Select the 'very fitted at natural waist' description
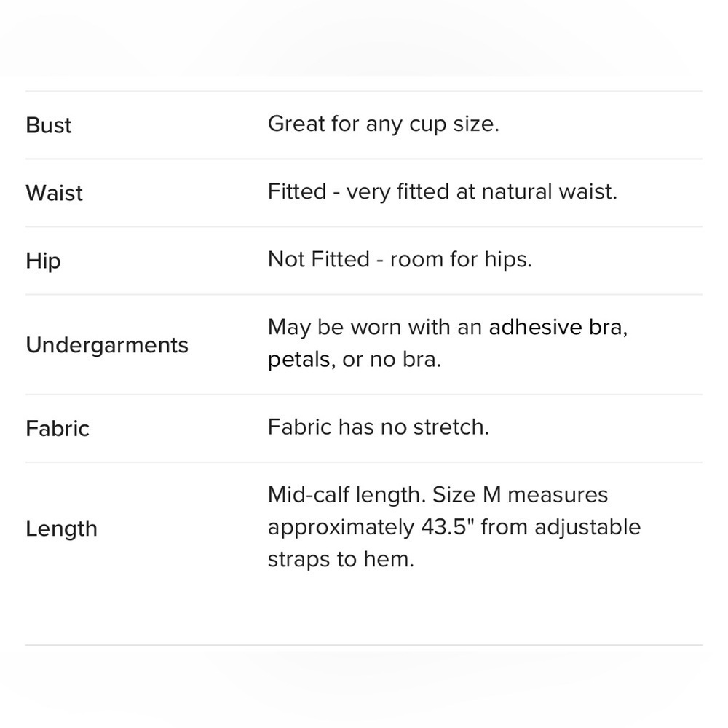Viewport: 728px width, 728px height. click(x=482, y=191)
